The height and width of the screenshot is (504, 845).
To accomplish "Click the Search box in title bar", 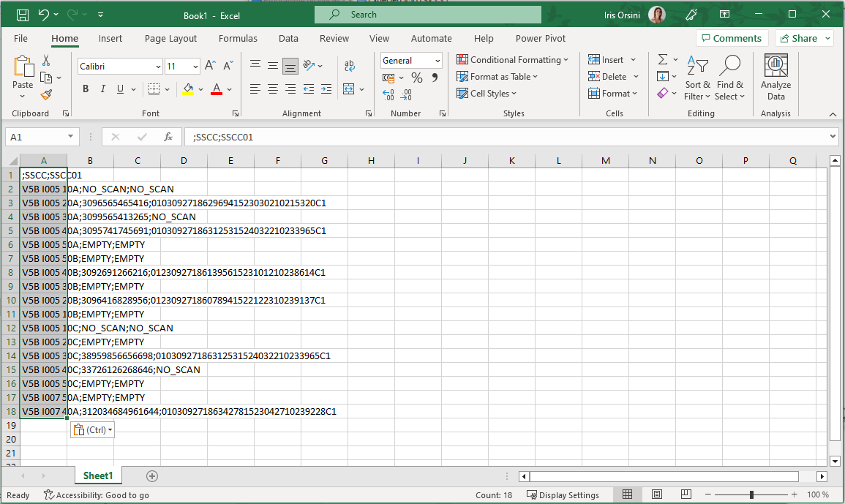I will pos(428,15).
